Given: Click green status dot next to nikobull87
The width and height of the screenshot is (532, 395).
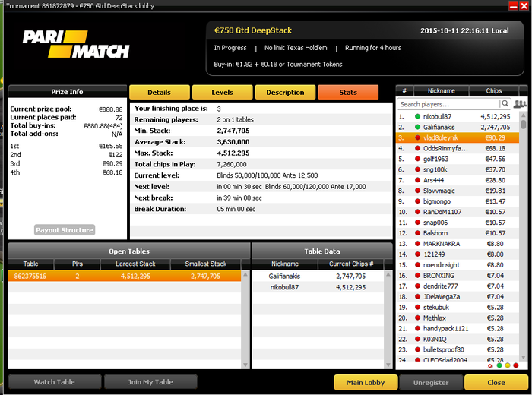Looking at the screenshot, I should pos(417,116).
